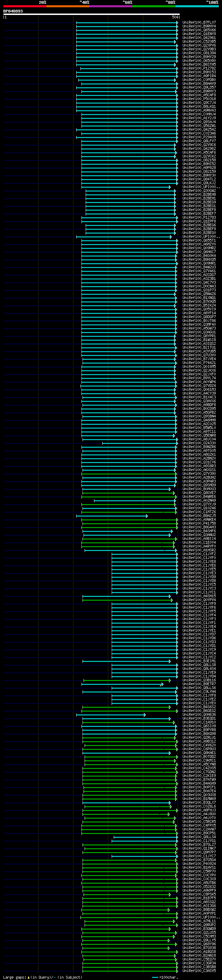Select hit label UniRef100_A4RYF0

[199, 546]
